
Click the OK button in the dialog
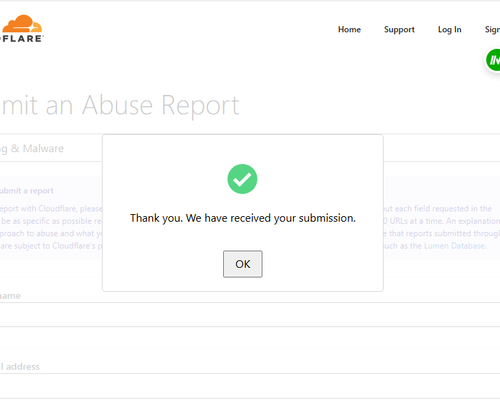point(243,264)
